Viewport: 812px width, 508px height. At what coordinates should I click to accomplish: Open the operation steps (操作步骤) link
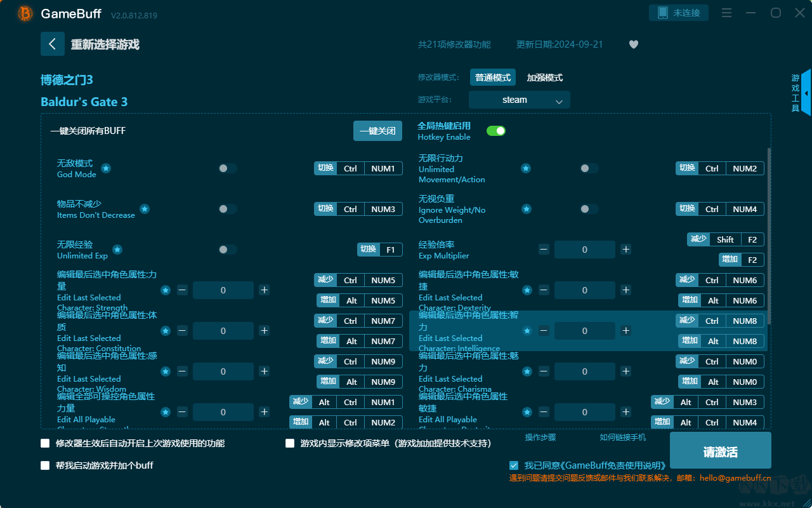click(540, 438)
